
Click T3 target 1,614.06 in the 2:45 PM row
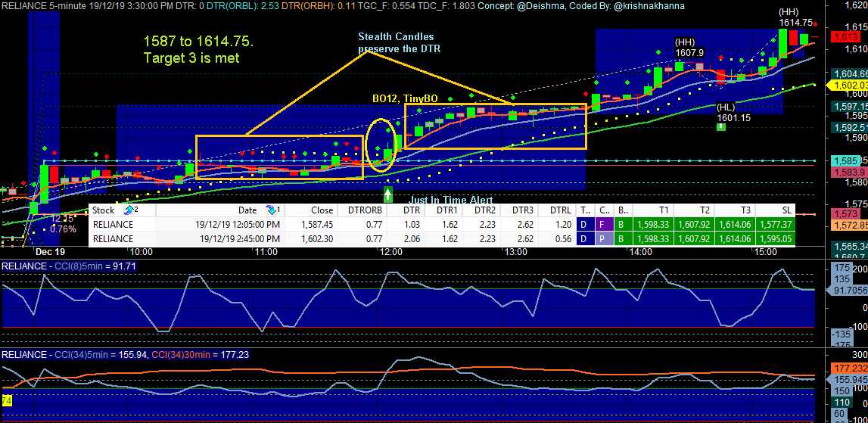pyautogui.click(x=734, y=239)
